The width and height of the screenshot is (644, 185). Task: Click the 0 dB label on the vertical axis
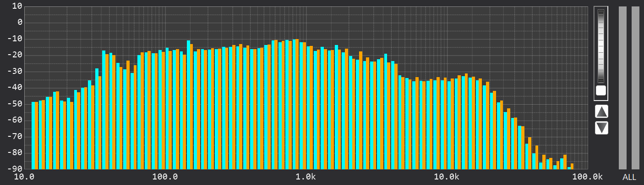point(19,22)
